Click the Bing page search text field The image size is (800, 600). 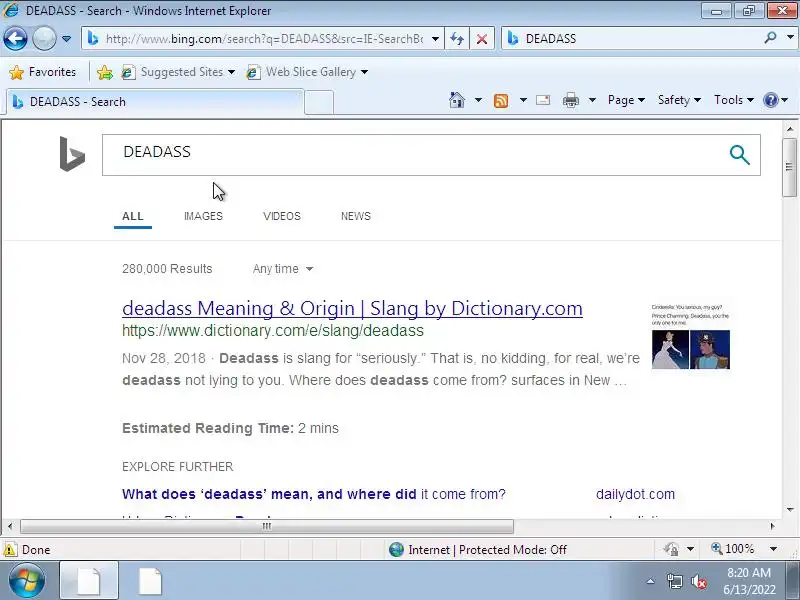pyautogui.click(x=413, y=155)
